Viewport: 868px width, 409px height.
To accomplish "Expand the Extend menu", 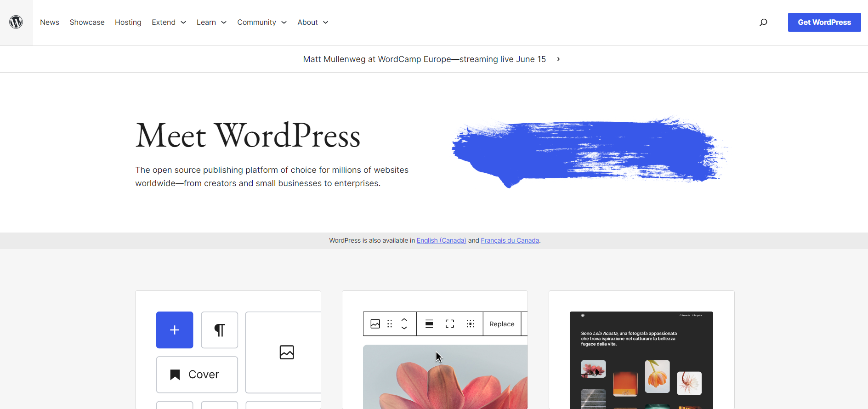I will (169, 22).
